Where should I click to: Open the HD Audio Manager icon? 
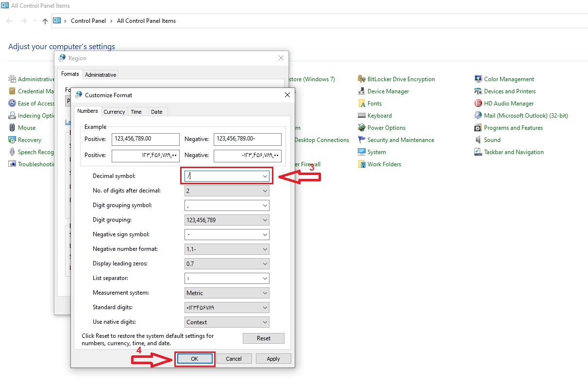tap(478, 104)
